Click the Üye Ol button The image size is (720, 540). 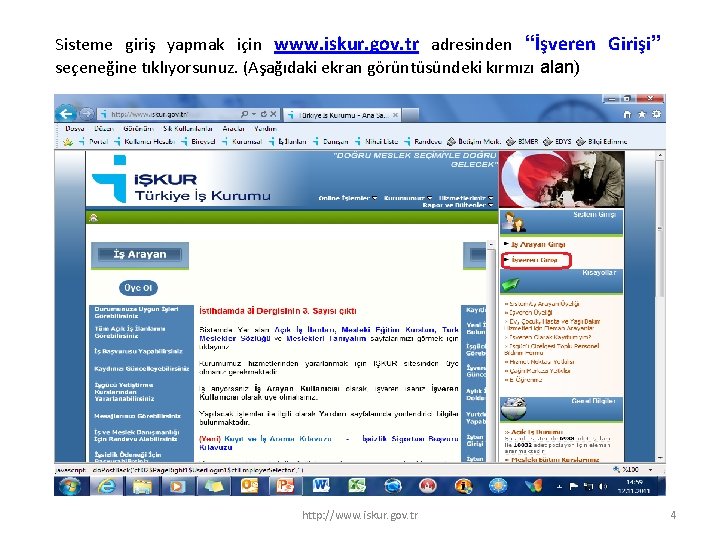(x=138, y=288)
